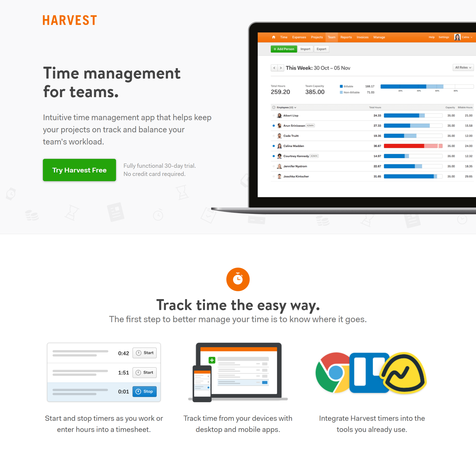The image size is (476, 453).
Task: Click the Export button
Action: 323,49
